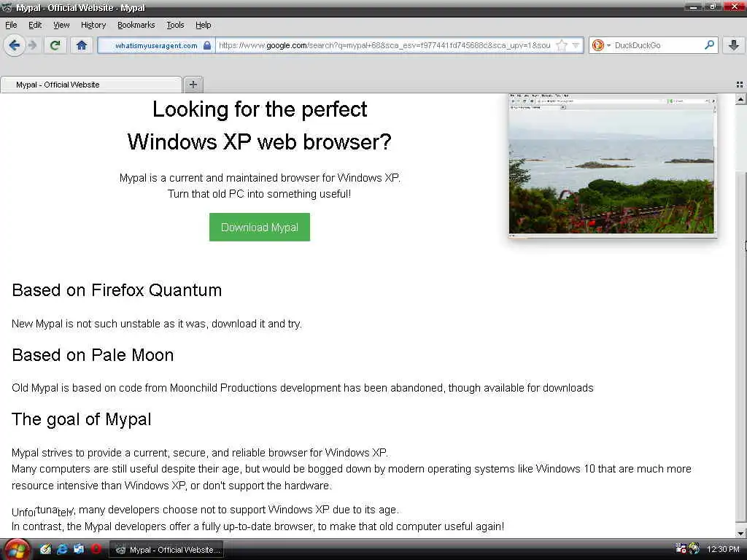Open the History menu

(x=93, y=25)
